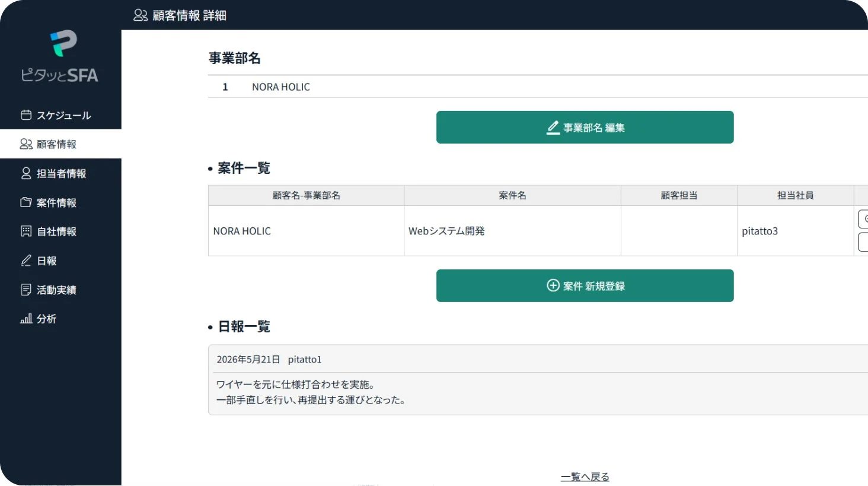Click the NORA HOLIC cell in 案件一覧 table
This screenshot has width=868, height=486.
306,231
